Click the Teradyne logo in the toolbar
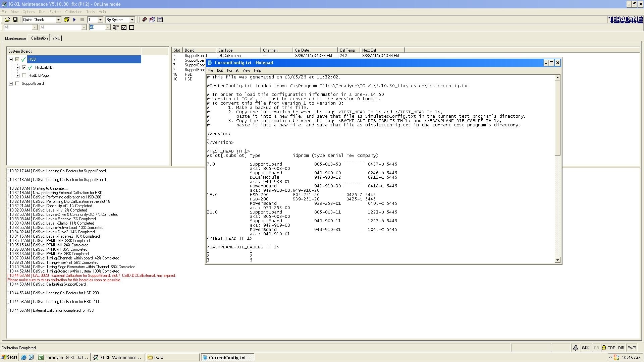 pos(625,20)
